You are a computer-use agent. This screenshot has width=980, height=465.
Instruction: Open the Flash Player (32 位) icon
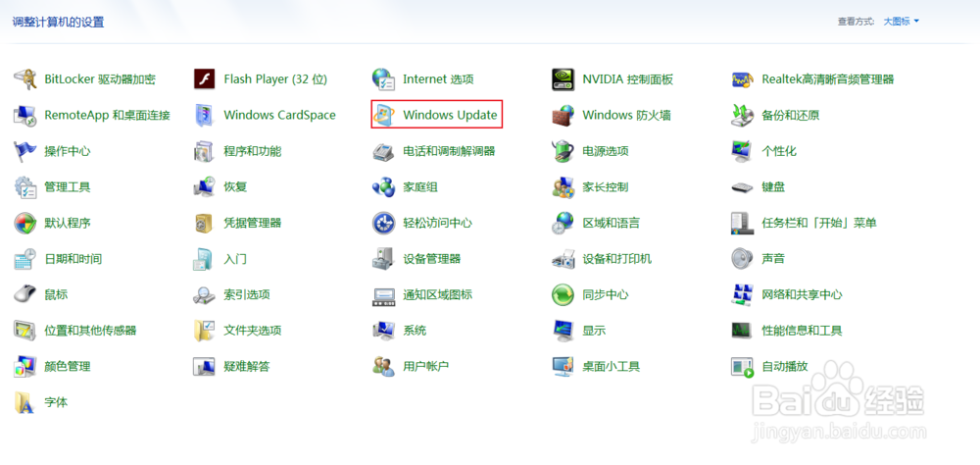205,79
